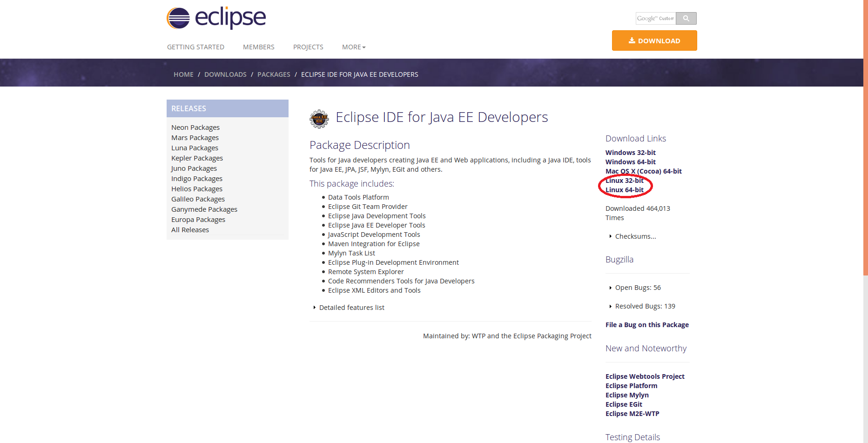Expand Open Bugs: 56 entry
Image resolution: width=868 pixels, height=443 pixels.
[x=635, y=288]
